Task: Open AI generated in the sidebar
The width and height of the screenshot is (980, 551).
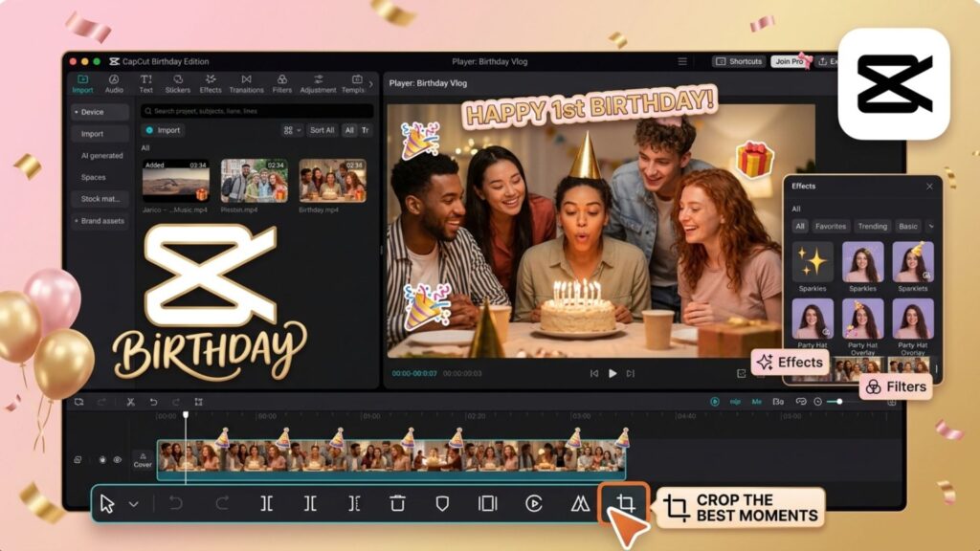Action: pos(101,156)
